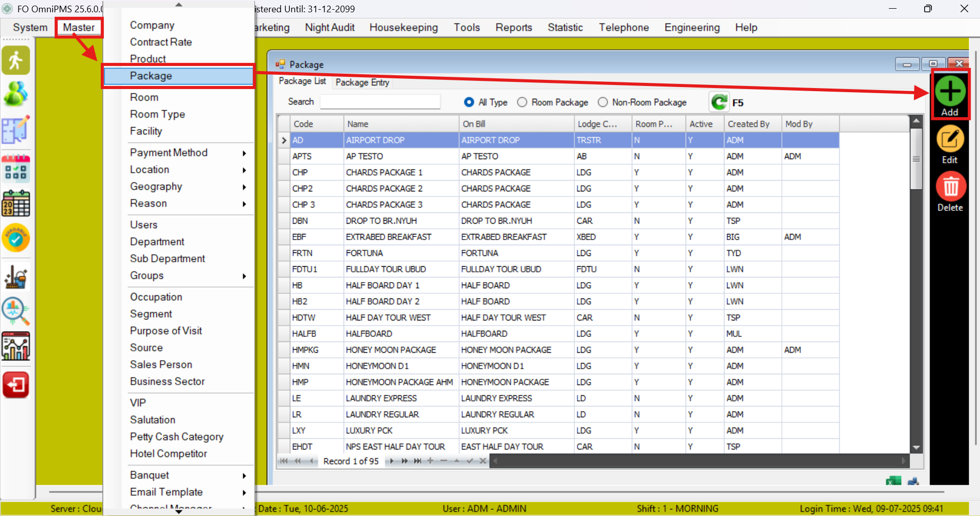This screenshot has height=516, width=980.
Task: Click the green Add package icon
Action: (950, 92)
